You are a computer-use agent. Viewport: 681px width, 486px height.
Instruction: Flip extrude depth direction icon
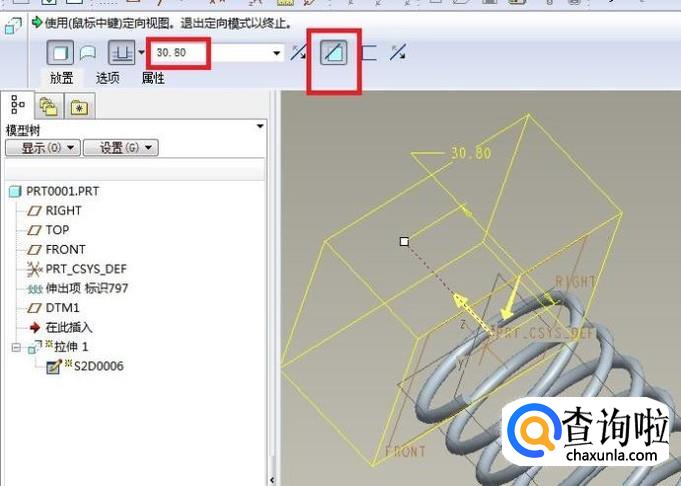click(x=298, y=53)
